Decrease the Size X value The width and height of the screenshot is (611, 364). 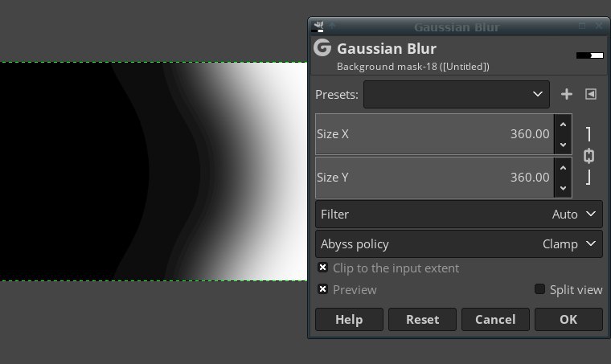[x=563, y=145]
